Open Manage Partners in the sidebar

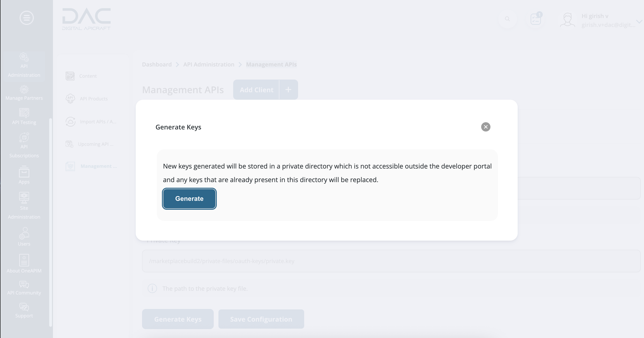[24, 93]
